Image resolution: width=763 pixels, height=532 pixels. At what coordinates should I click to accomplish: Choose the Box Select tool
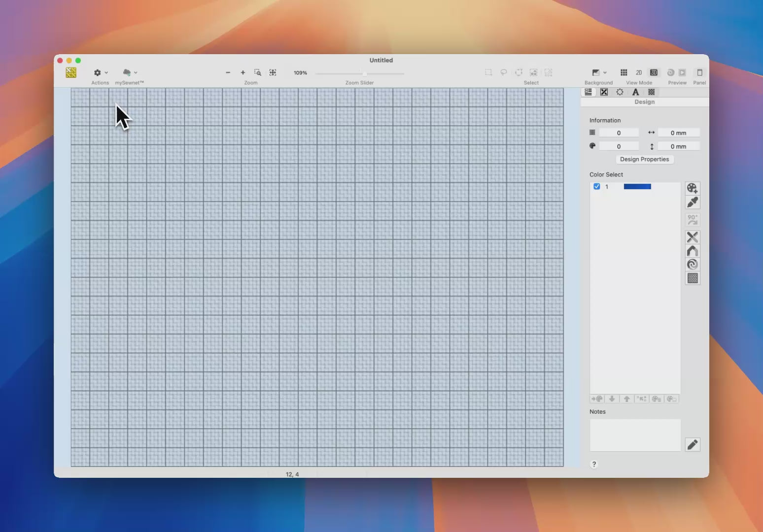pyautogui.click(x=488, y=72)
